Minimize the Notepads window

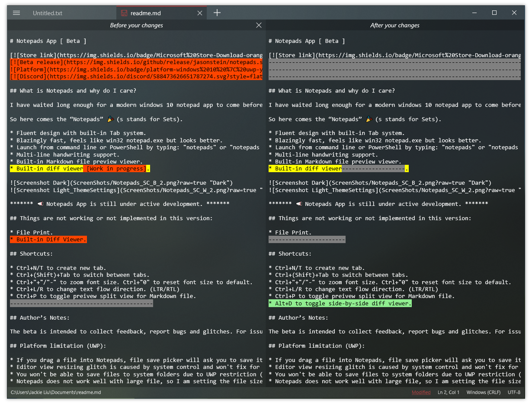pyautogui.click(x=474, y=13)
